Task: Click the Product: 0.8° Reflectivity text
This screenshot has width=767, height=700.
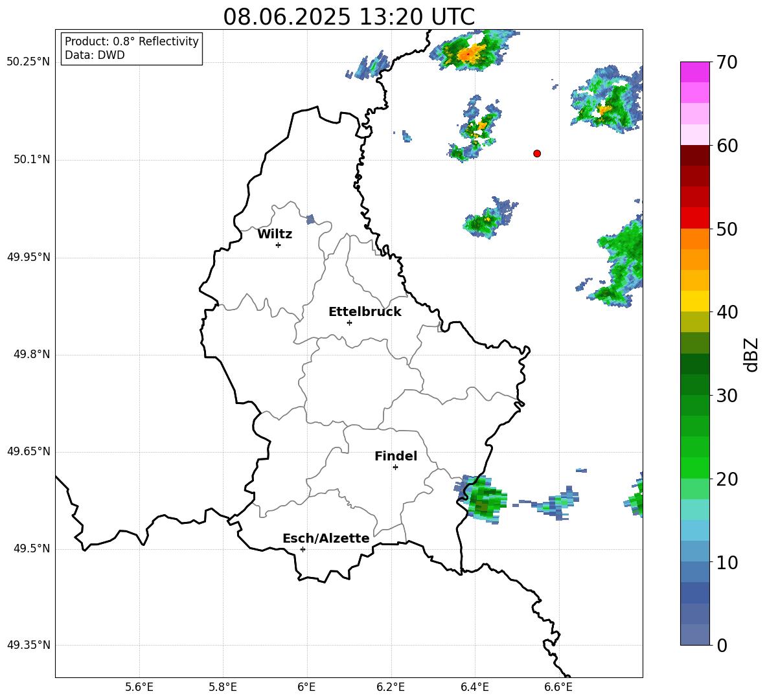Action: click(132, 41)
